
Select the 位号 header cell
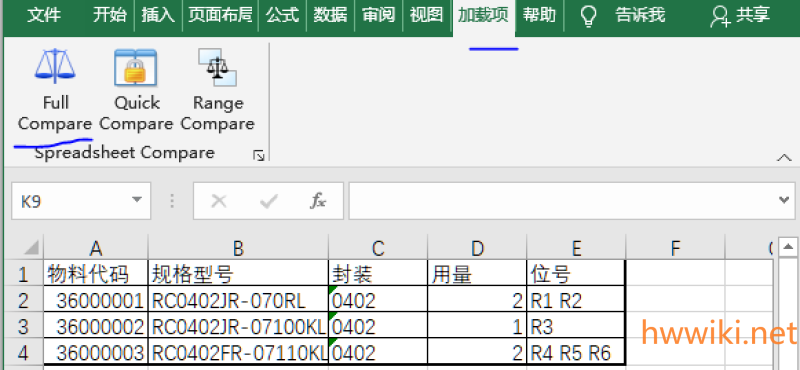576,274
